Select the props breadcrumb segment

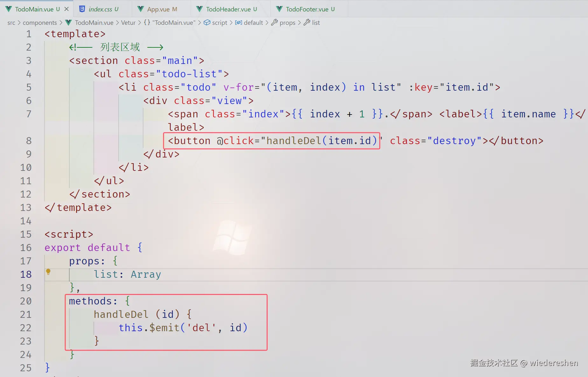287,23
